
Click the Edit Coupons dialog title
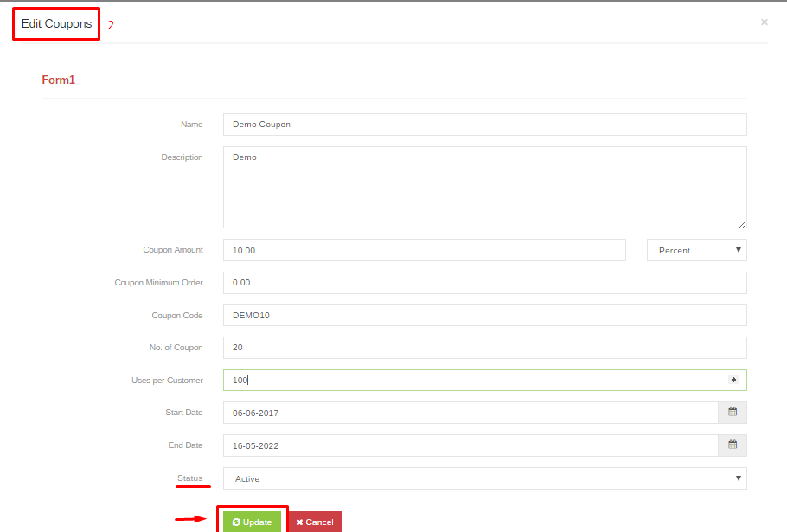(56, 23)
